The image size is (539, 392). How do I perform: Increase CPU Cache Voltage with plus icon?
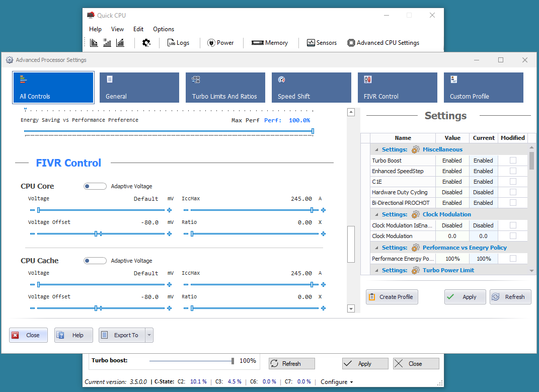(x=169, y=285)
